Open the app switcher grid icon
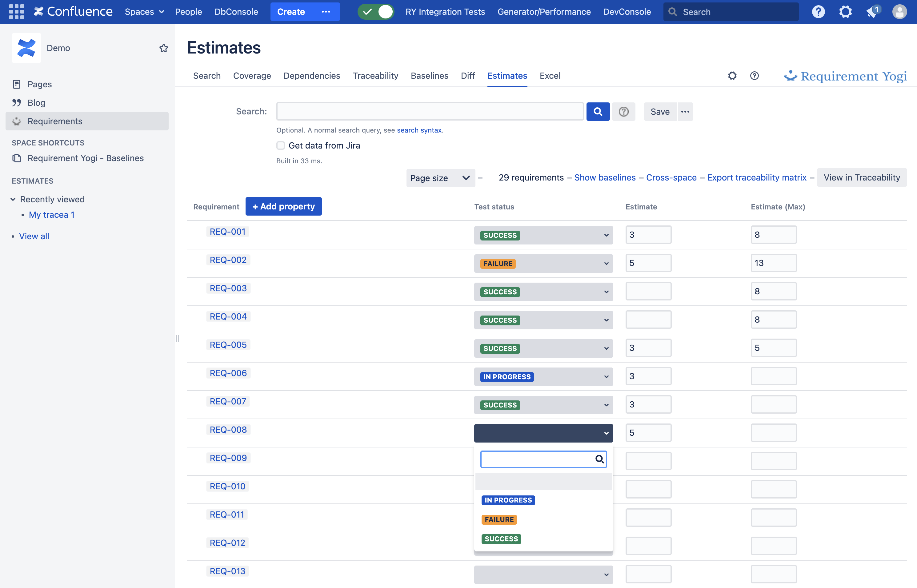Viewport: 917px width, 588px height. coord(16,12)
